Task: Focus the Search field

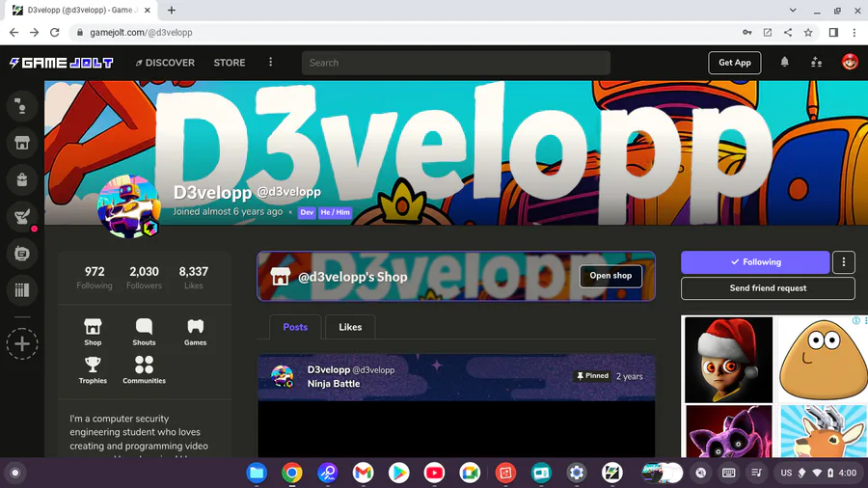Action: tap(455, 63)
